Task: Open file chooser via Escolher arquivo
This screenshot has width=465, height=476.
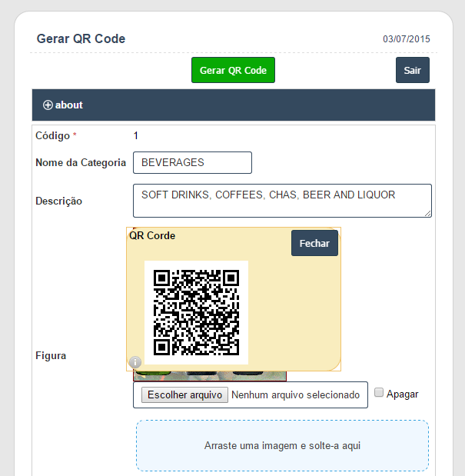Action: (x=184, y=394)
